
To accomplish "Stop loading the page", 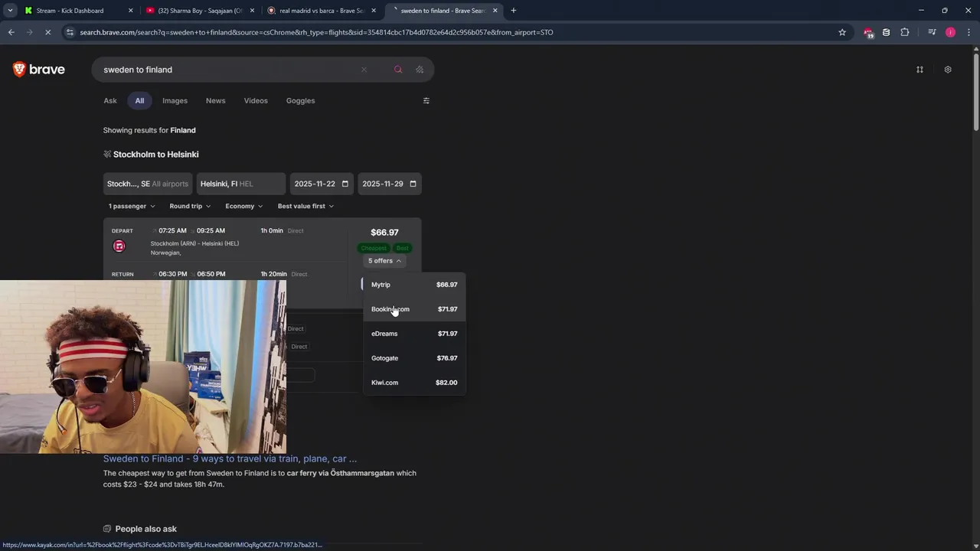I will click(47, 32).
